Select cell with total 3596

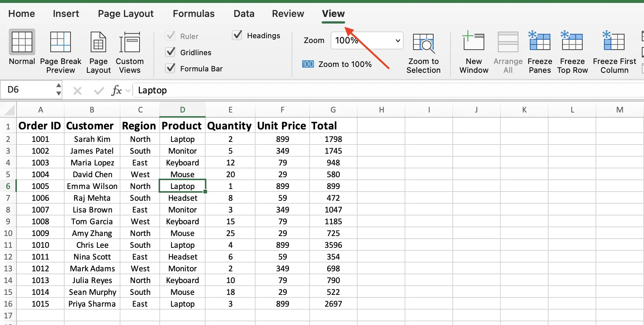coord(333,245)
